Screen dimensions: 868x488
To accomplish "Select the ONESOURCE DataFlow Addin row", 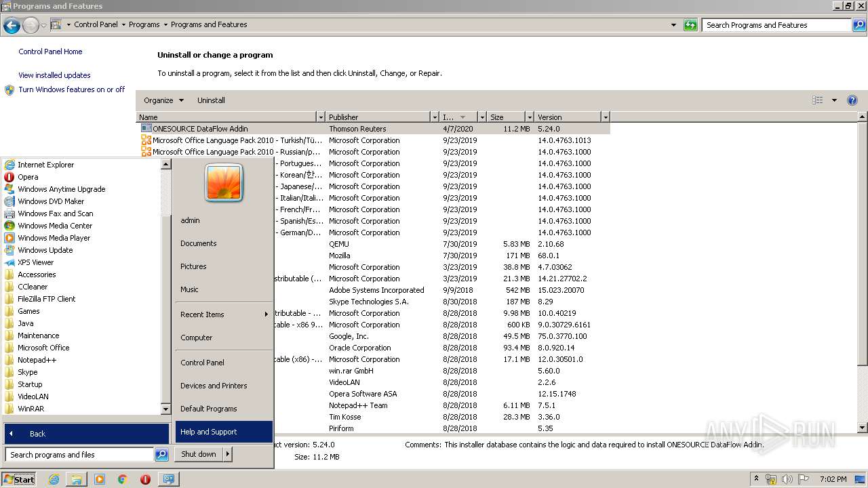I will click(373, 129).
